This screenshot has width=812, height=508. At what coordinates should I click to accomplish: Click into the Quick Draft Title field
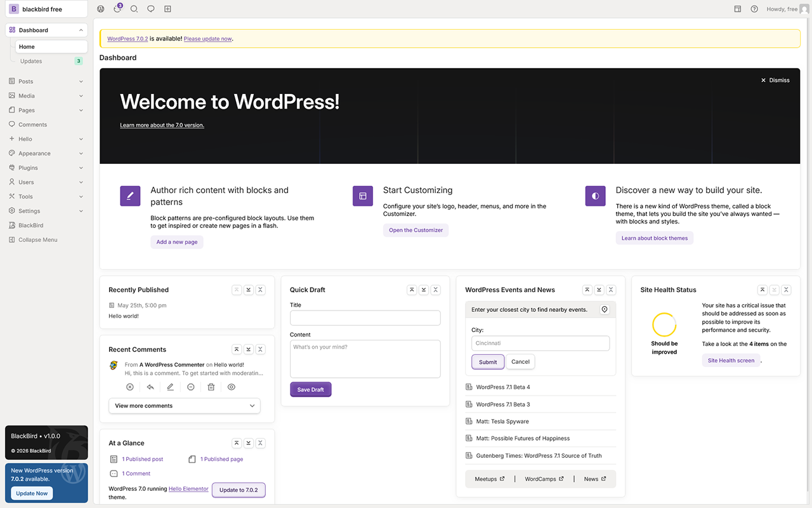[365, 318]
